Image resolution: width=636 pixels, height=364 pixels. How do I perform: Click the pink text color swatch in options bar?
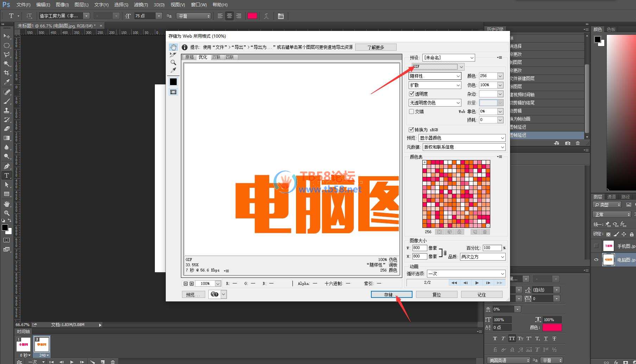[252, 16]
